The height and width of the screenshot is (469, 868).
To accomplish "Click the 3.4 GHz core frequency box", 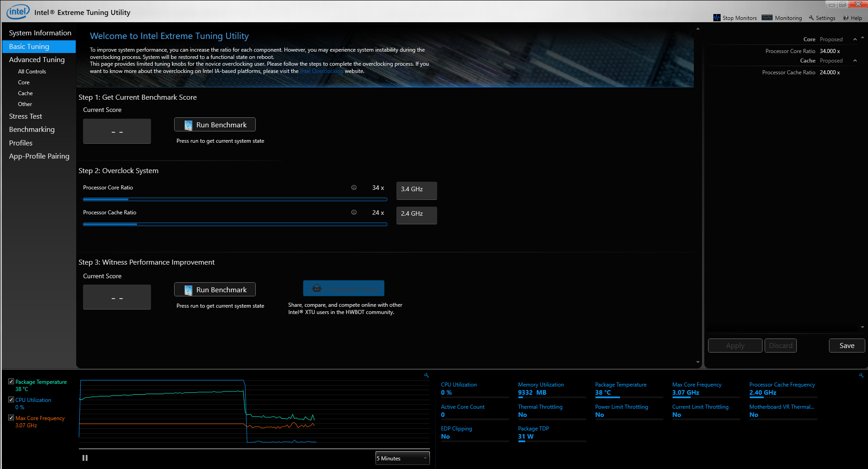I will (x=416, y=190).
